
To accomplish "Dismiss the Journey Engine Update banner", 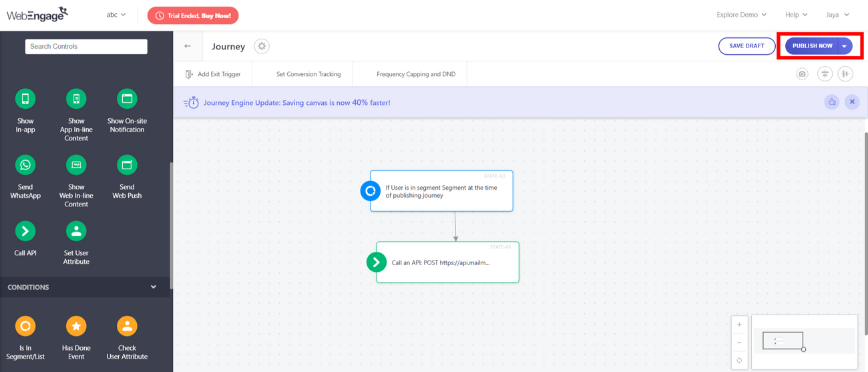I will (852, 102).
